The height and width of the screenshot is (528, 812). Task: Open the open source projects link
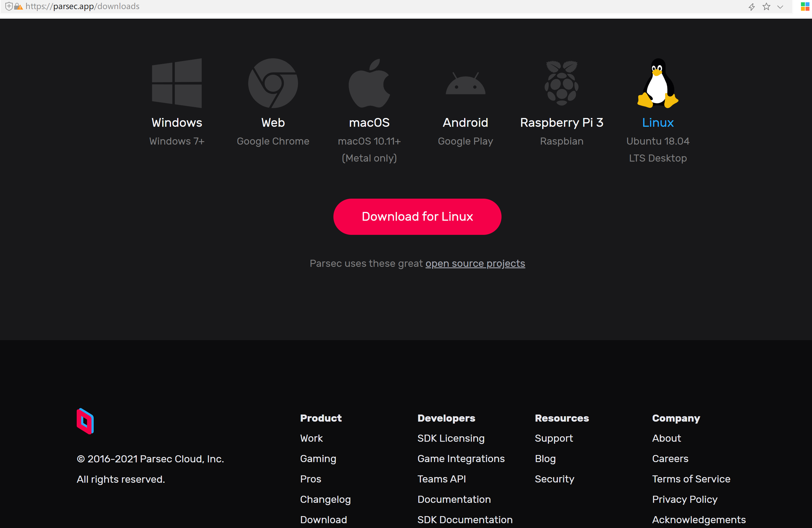click(475, 263)
